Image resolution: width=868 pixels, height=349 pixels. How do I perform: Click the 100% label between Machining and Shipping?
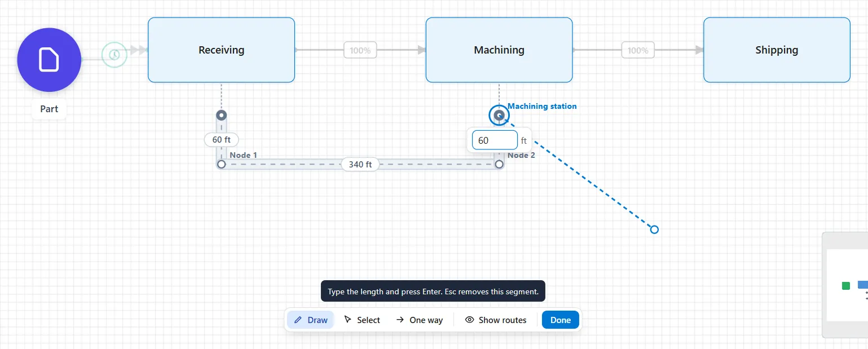[x=638, y=50]
